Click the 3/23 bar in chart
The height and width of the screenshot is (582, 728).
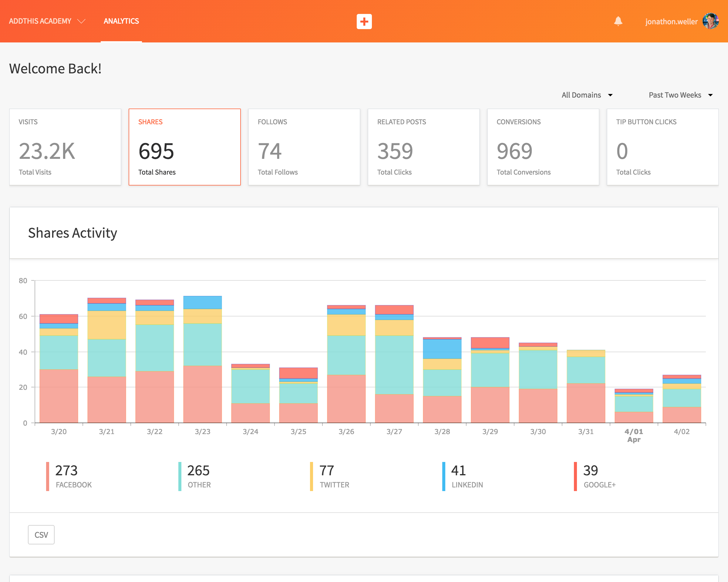[x=203, y=359]
